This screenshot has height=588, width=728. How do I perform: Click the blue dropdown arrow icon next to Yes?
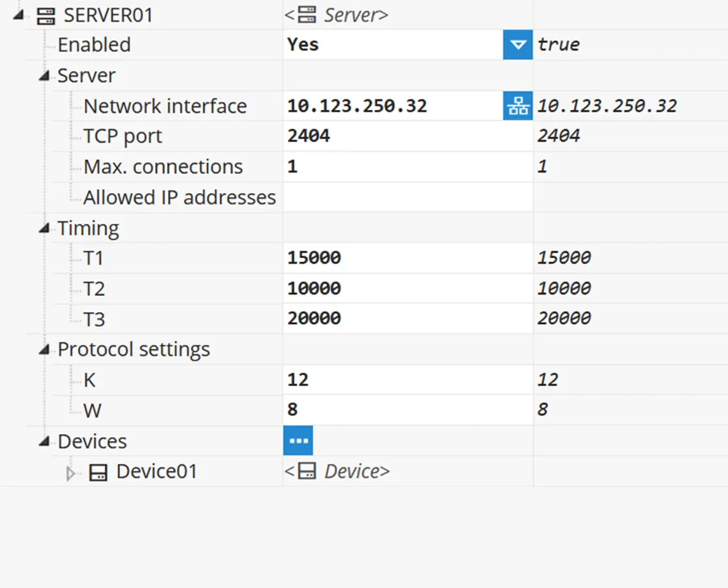point(519,44)
